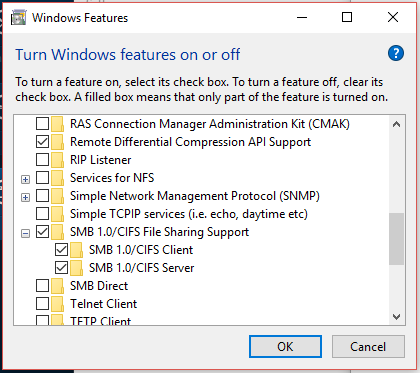420x373 pixels.
Task: Click folder icon beside RIP Listener
Action: (x=57, y=160)
